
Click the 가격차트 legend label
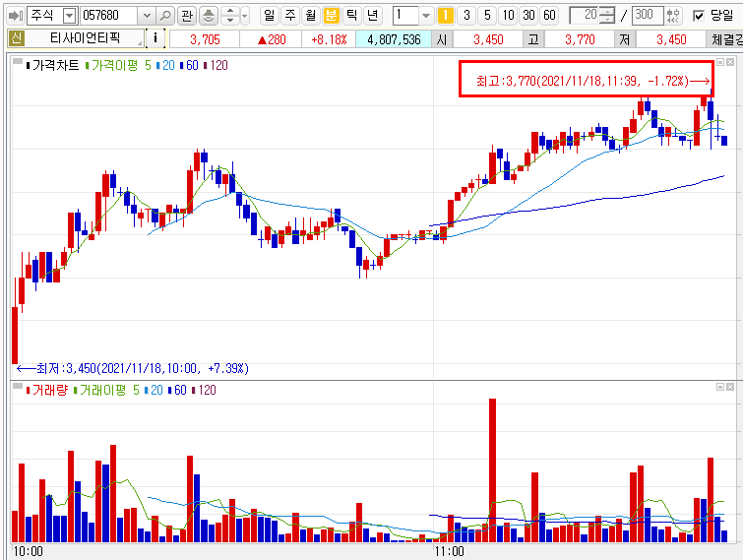click(55, 65)
